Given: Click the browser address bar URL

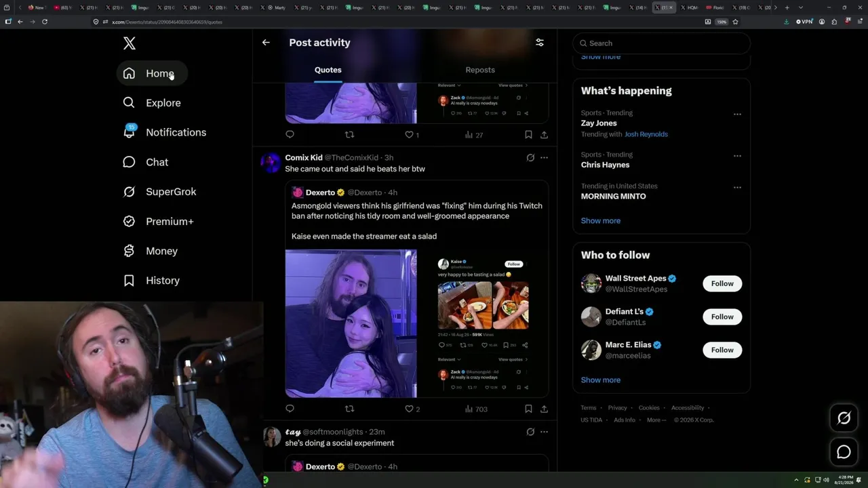Looking at the screenshot, I should [167, 22].
